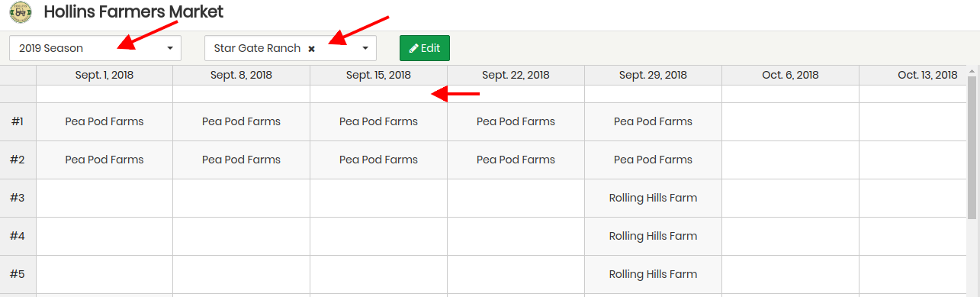This screenshot has width=980, height=297.
Task: Select the Sept. 1, 2018 column header
Action: (104, 75)
